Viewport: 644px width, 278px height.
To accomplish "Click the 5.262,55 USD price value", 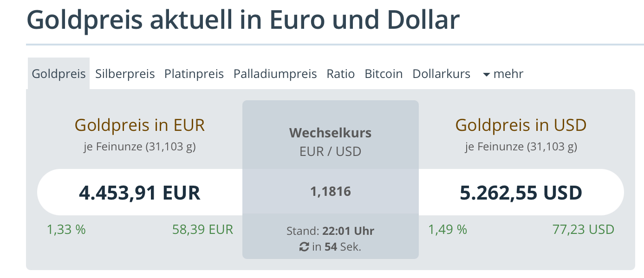I will (x=521, y=192).
